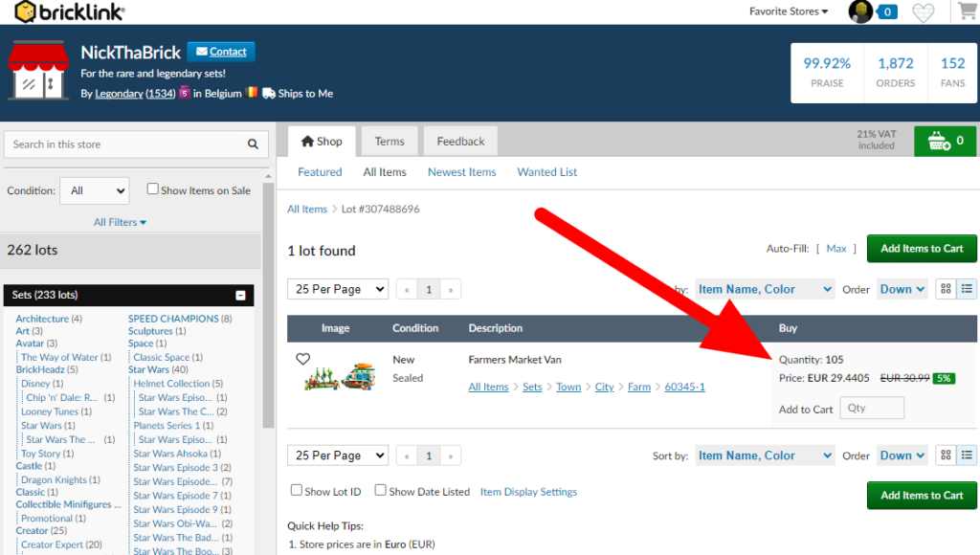980x555 pixels.
Task: Open the shopping cart icon in header
Action: point(967,12)
